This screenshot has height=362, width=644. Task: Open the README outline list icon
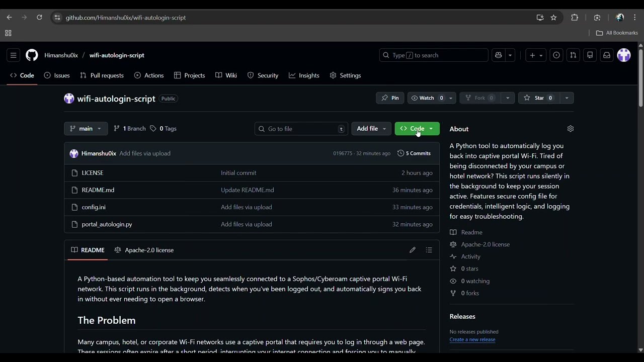point(429,250)
